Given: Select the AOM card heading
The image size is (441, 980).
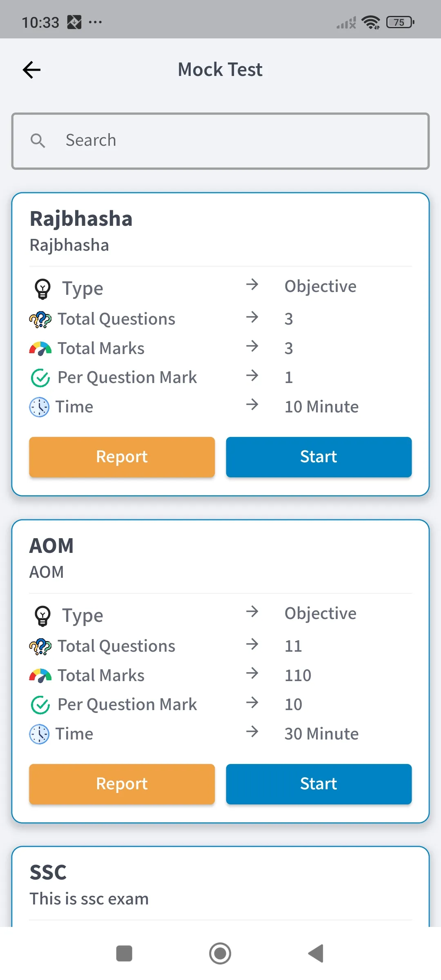Looking at the screenshot, I should tap(51, 546).
